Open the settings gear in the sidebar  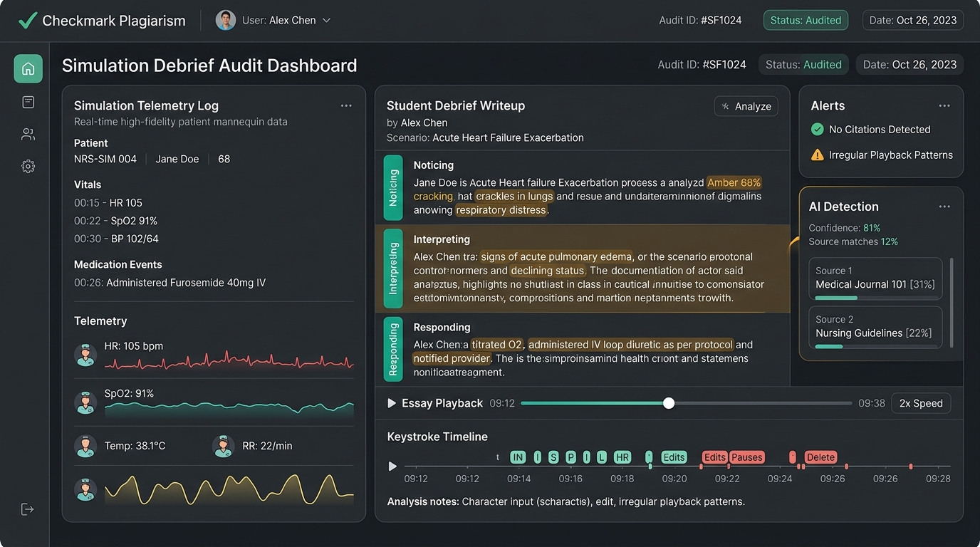point(28,166)
